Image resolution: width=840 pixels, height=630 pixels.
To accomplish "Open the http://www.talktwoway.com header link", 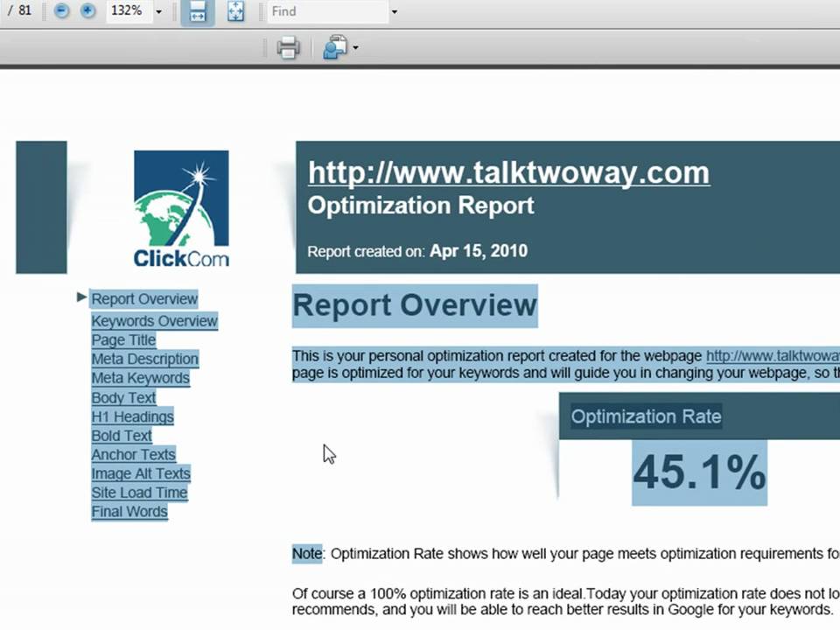I will [x=509, y=173].
